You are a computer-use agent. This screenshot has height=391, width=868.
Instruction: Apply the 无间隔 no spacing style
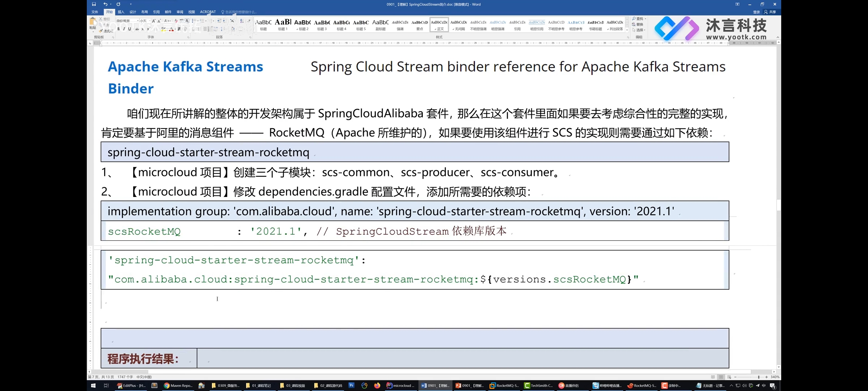[459, 25]
